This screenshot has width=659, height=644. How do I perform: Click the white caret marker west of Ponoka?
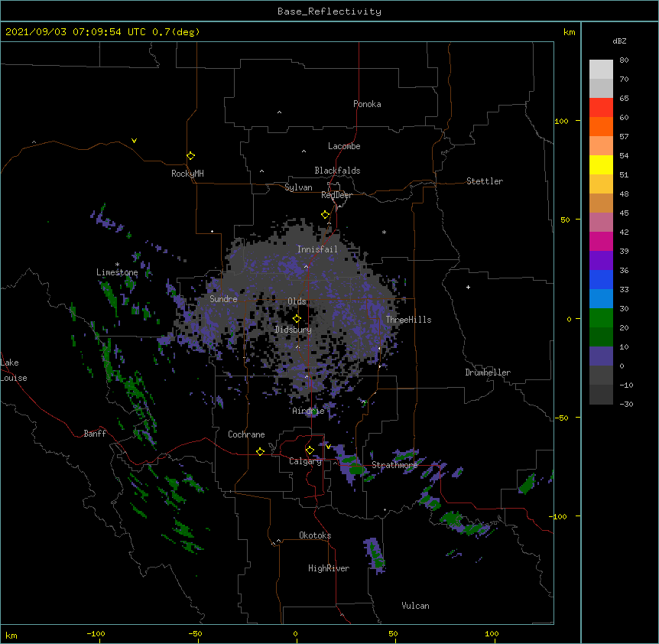pos(279,112)
